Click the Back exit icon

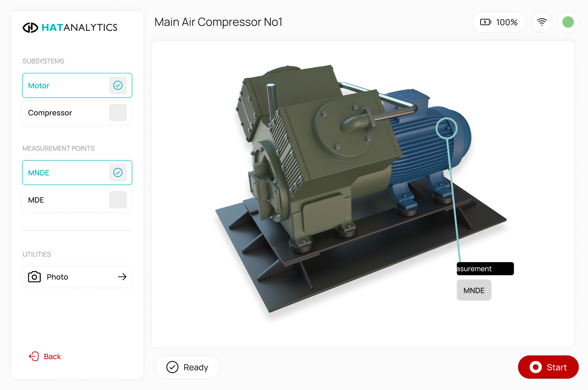pyautogui.click(x=34, y=356)
